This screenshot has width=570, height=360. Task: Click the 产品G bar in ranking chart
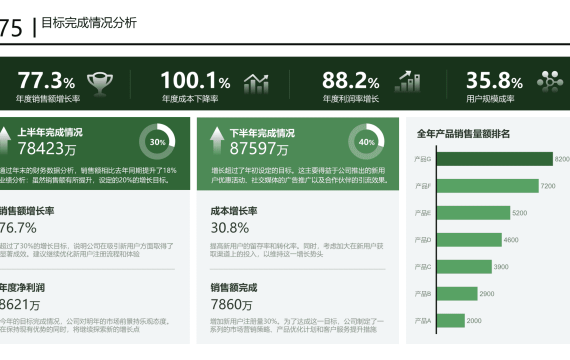pos(495,159)
